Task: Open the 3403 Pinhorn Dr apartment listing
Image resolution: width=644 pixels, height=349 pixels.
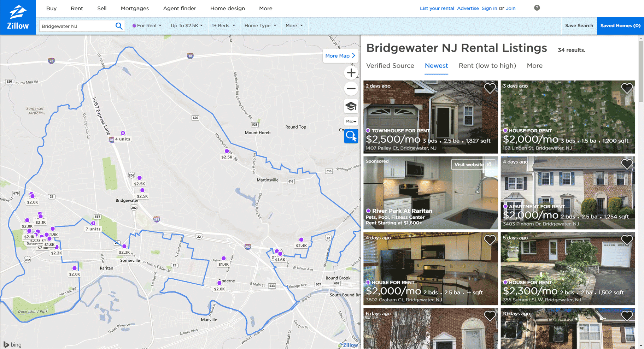Action: 568,193
